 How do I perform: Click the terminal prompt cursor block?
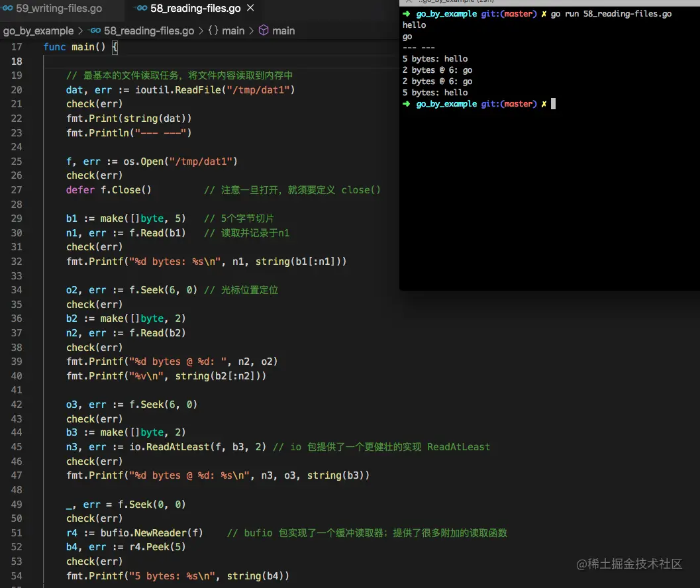553,103
